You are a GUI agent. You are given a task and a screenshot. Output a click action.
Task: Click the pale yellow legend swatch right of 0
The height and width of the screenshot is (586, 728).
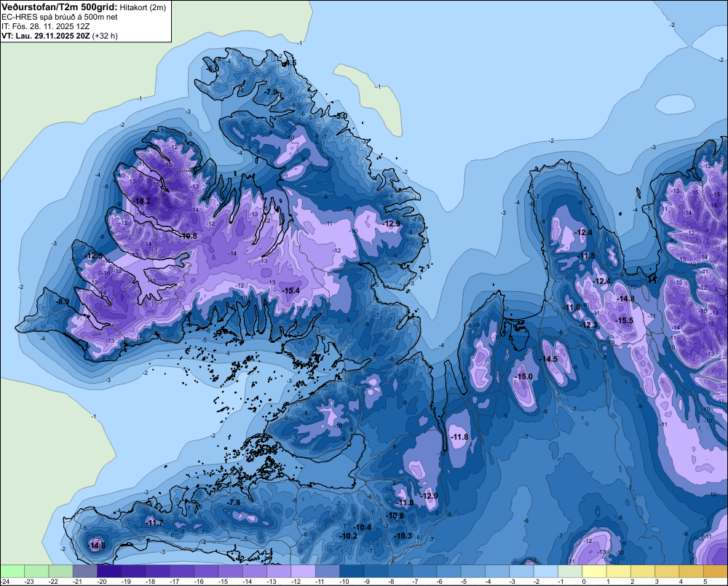(594, 571)
